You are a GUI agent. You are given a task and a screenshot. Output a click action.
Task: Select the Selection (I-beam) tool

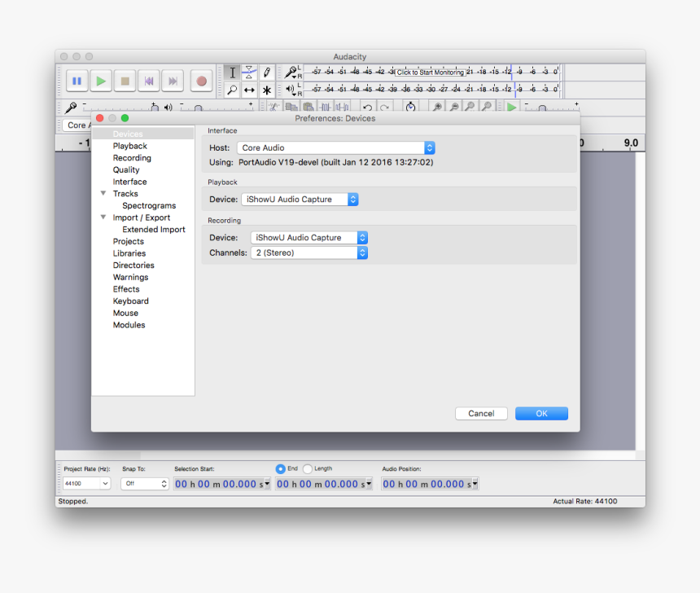click(232, 72)
